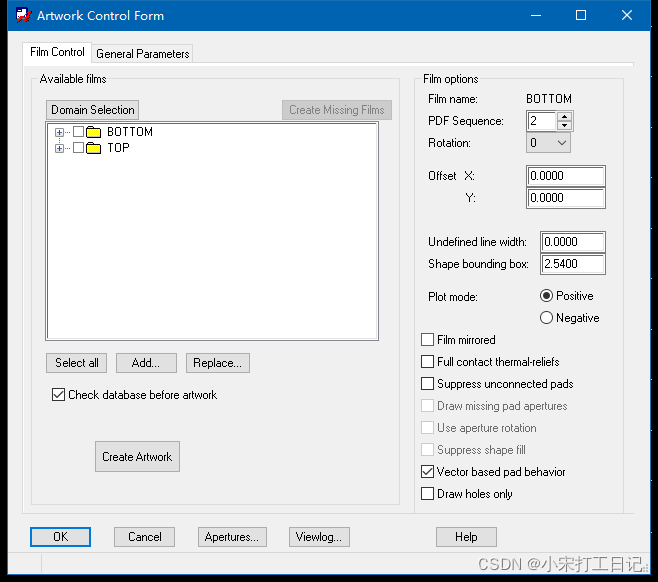The image size is (658, 582).
Task: Open the Apertures dialog
Action: tap(233, 537)
